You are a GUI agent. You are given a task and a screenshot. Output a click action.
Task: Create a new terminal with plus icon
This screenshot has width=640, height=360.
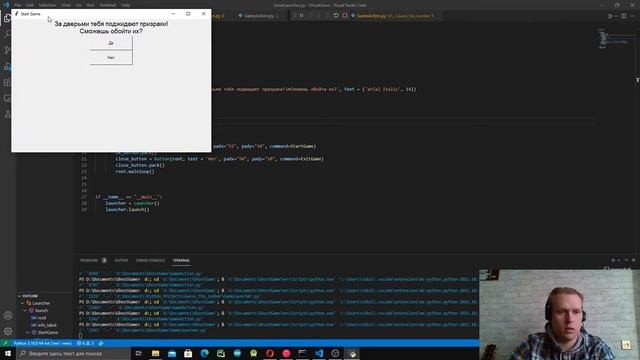click(613, 260)
